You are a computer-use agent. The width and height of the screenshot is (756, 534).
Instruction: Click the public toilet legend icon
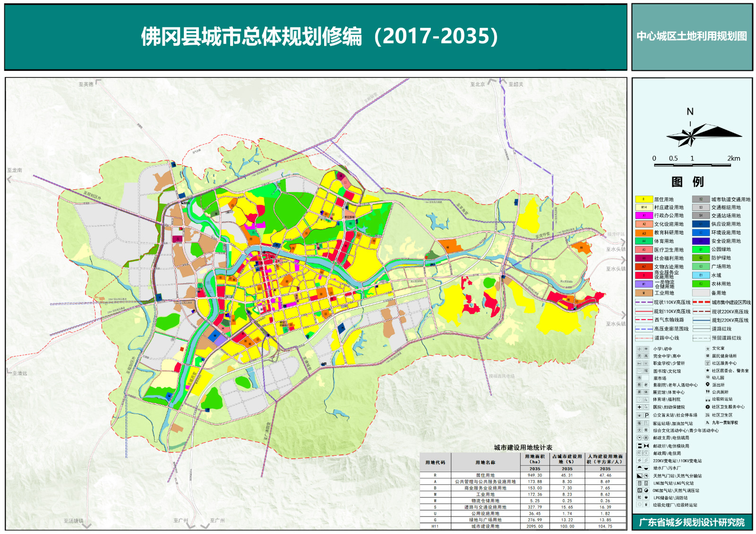click(707, 392)
